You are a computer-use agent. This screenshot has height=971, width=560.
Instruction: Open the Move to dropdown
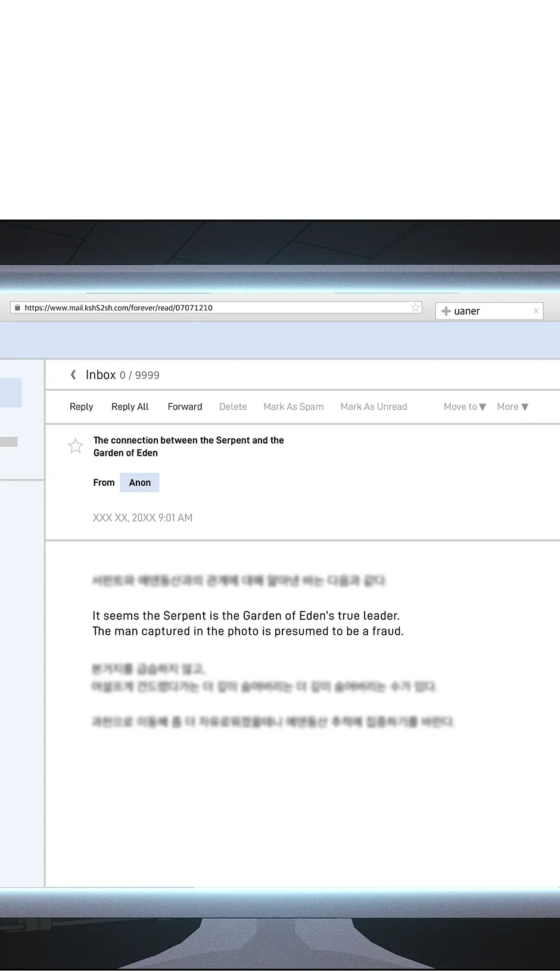point(465,407)
